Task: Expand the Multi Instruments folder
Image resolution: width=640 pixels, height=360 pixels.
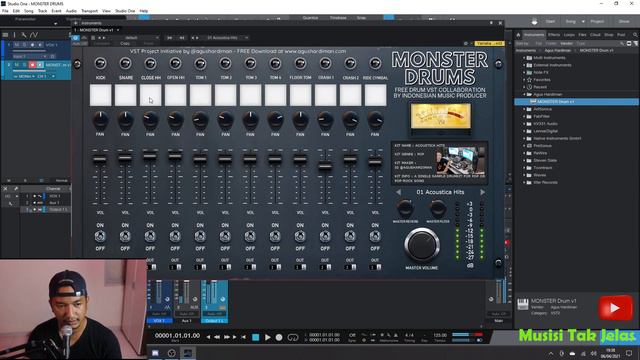Action: point(524,58)
